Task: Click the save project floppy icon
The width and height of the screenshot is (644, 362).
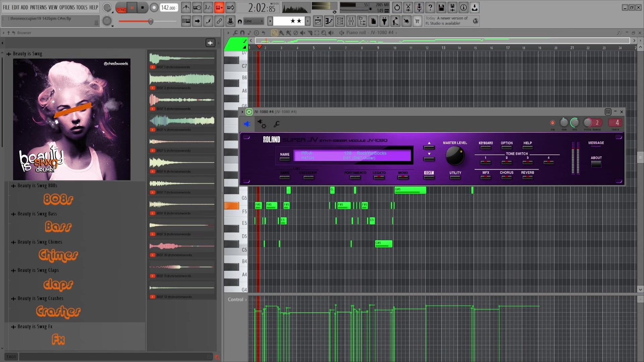Action: 441,7
